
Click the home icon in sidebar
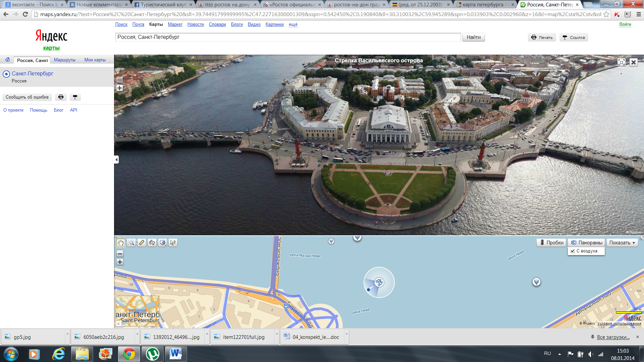click(7, 60)
